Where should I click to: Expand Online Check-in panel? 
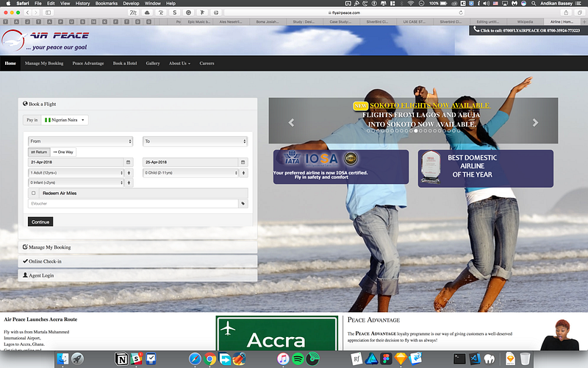137,261
